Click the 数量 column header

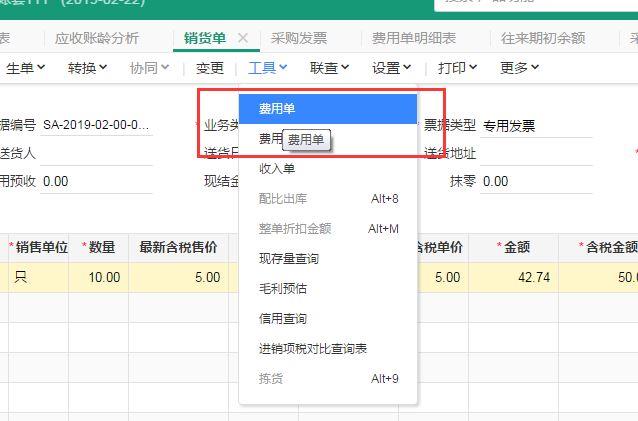tap(98, 247)
